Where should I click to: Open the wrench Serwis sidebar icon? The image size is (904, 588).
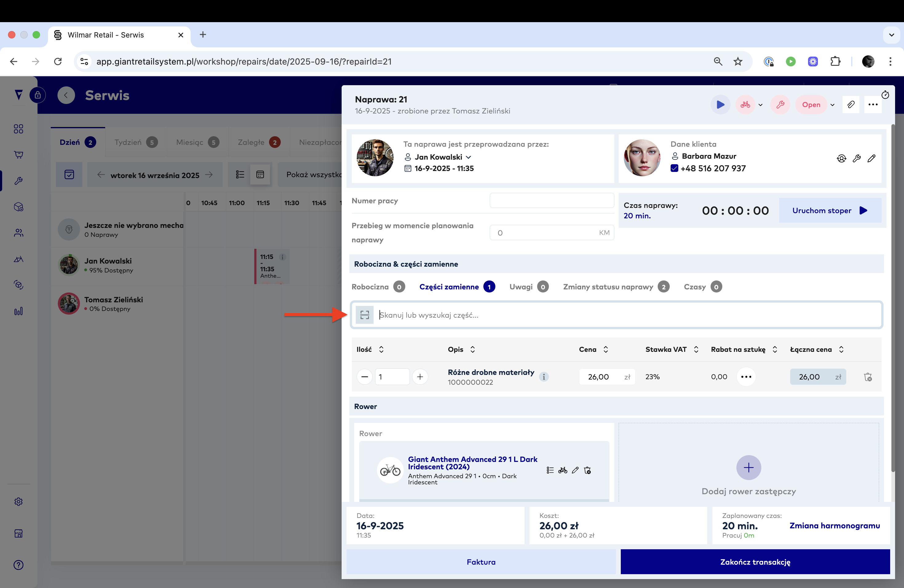[x=18, y=181]
